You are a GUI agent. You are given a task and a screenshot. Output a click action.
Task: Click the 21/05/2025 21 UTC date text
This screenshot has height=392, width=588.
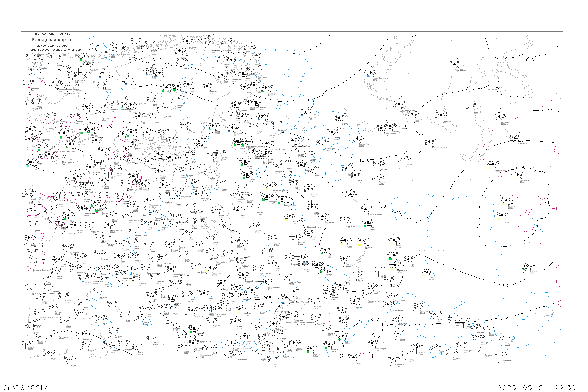click(x=52, y=46)
